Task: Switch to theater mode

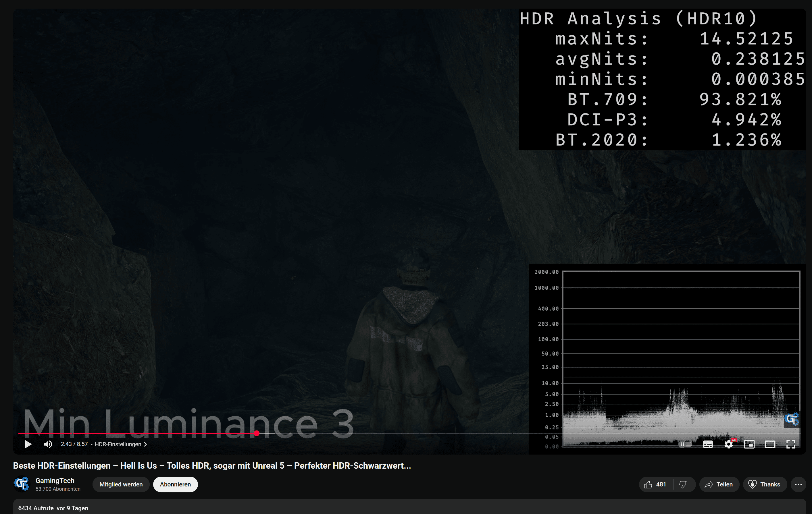Action: pyautogui.click(x=770, y=444)
